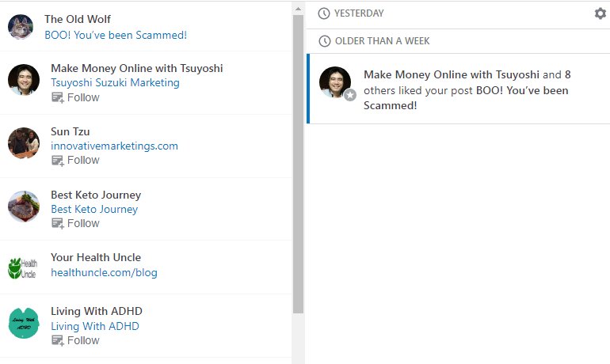Open healthuncle.com/blog link
The image size is (610, 364).
pyautogui.click(x=104, y=272)
